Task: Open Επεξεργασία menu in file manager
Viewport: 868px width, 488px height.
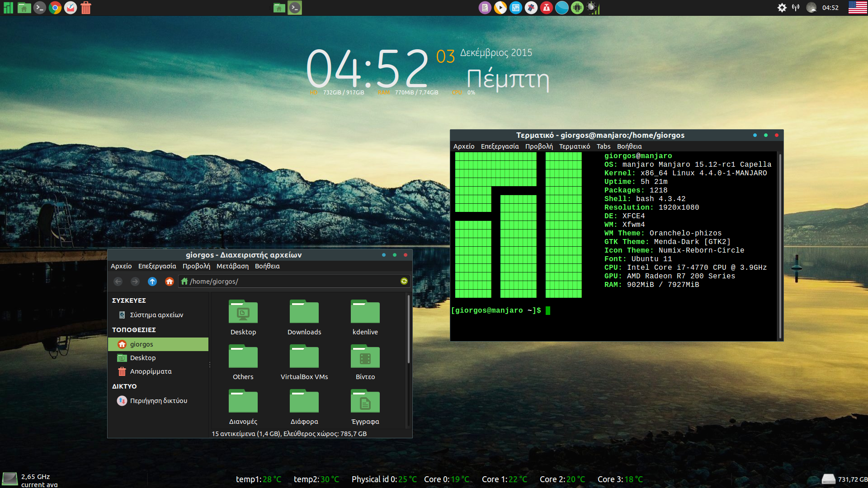Action: coord(157,266)
